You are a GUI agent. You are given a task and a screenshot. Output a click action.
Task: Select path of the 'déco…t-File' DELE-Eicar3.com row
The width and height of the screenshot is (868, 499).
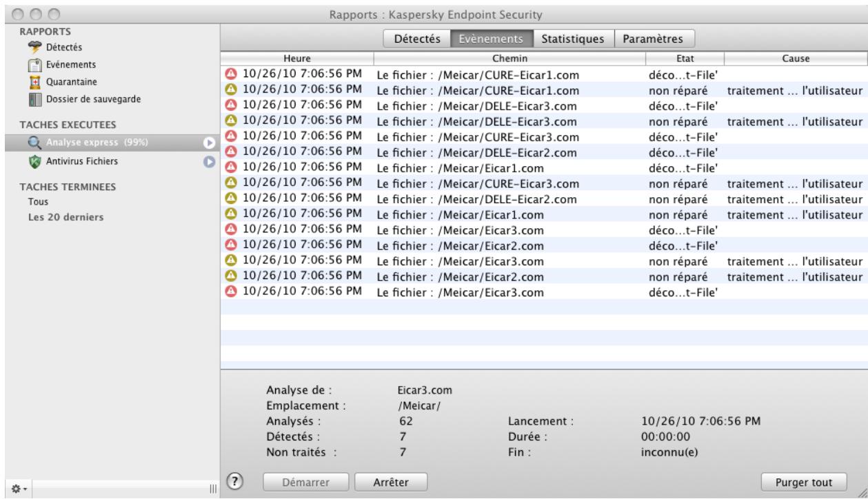coord(476,106)
